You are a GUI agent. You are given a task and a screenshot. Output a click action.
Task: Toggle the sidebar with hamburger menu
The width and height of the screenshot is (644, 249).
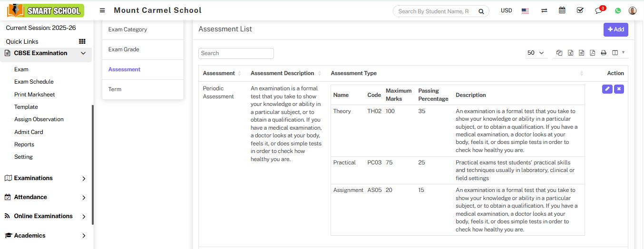click(102, 10)
